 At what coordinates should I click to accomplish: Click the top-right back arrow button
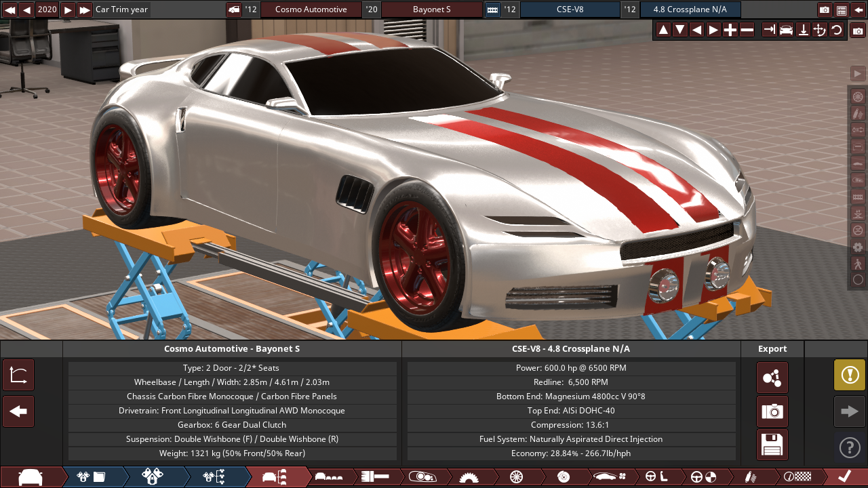(859, 9)
